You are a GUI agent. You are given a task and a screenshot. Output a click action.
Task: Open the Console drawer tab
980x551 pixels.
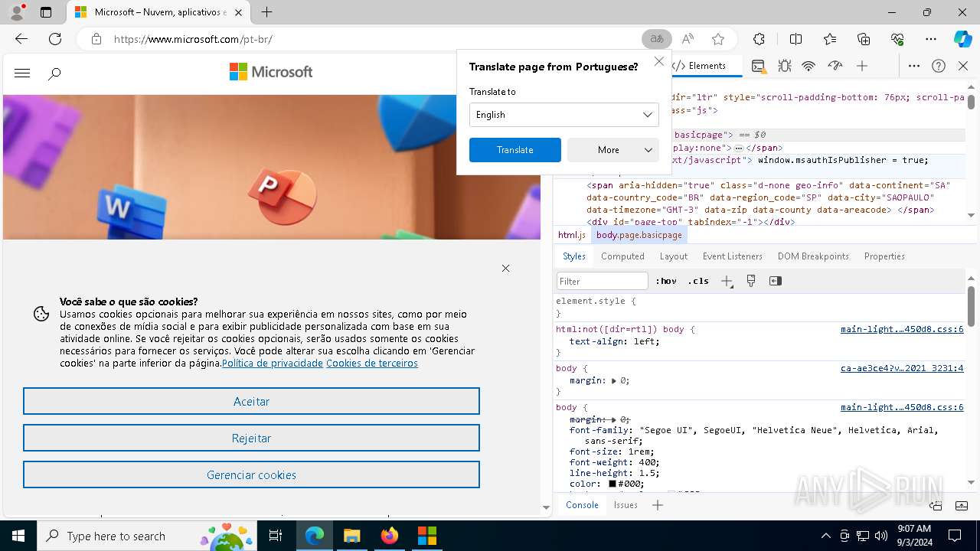[582, 505]
